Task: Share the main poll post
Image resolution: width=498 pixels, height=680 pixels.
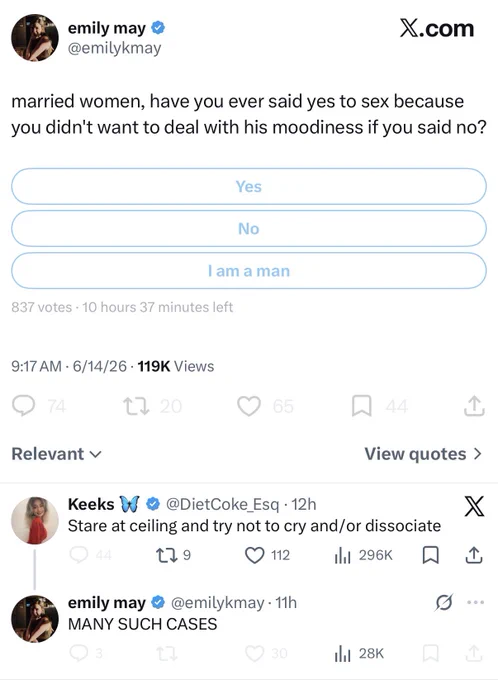Action: pos(474,406)
